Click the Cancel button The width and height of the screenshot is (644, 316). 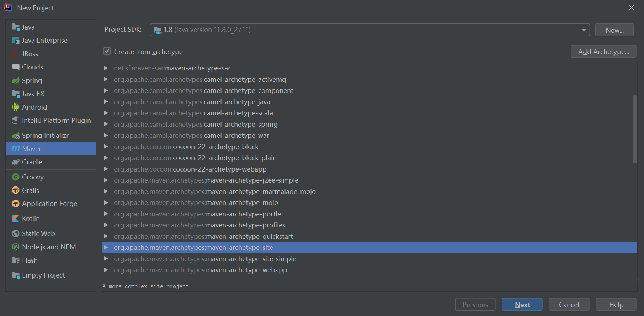point(569,305)
